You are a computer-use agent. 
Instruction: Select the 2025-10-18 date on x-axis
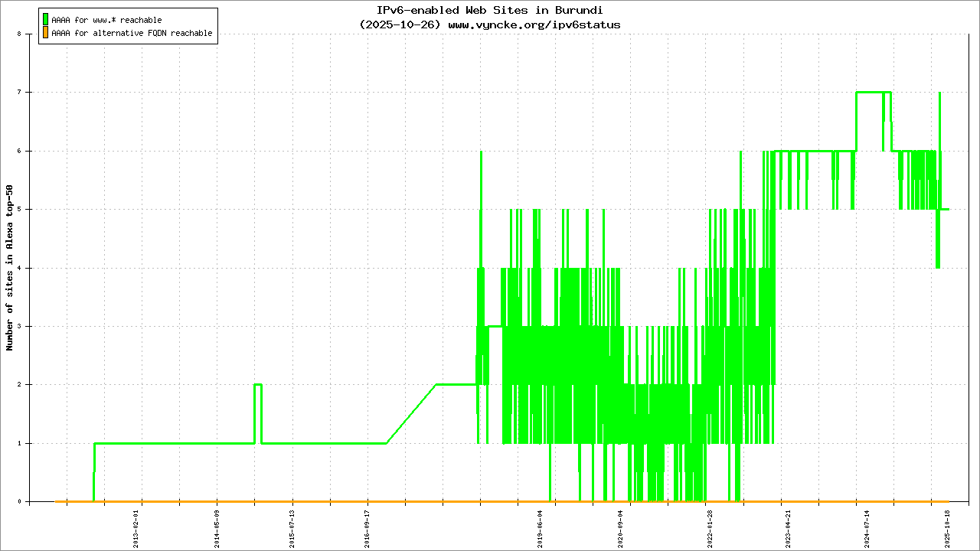coord(948,527)
